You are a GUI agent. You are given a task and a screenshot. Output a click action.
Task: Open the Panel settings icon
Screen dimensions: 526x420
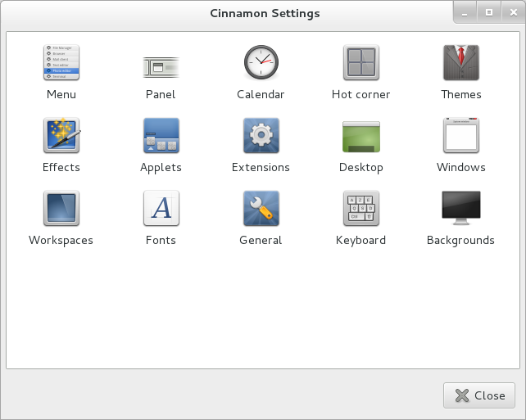tap(161, 67)
